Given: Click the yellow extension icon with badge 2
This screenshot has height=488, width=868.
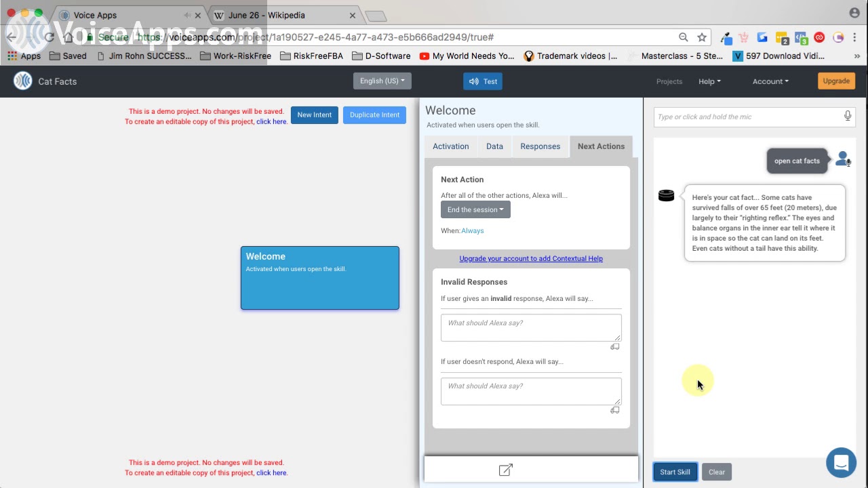Looking at the screenshot, I should pyautogui.click(x=782, y=39).
